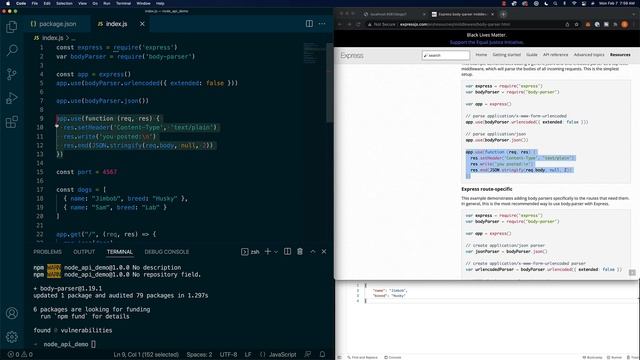The height and width of the screenshot is (360, 640).
Task: Kill the terminal with trash icon
Action: click(300, 251)
